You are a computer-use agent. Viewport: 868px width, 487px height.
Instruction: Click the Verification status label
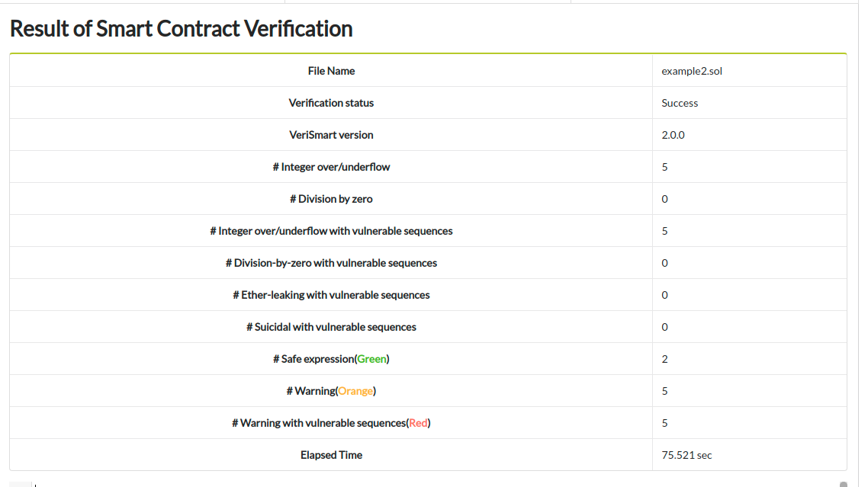tap(331, 103)
